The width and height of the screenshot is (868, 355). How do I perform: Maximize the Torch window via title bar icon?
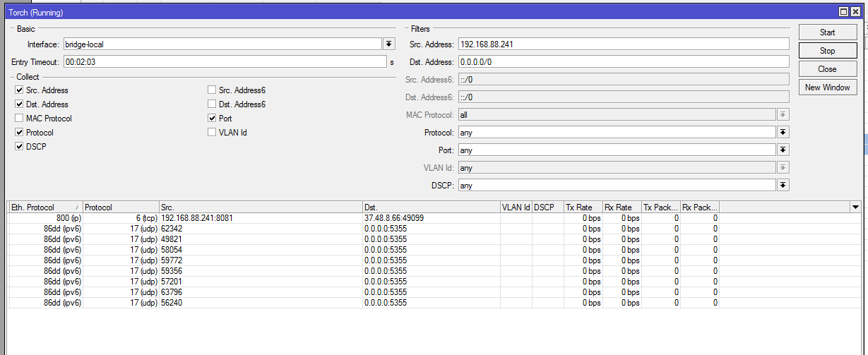[x=843, y=12]
